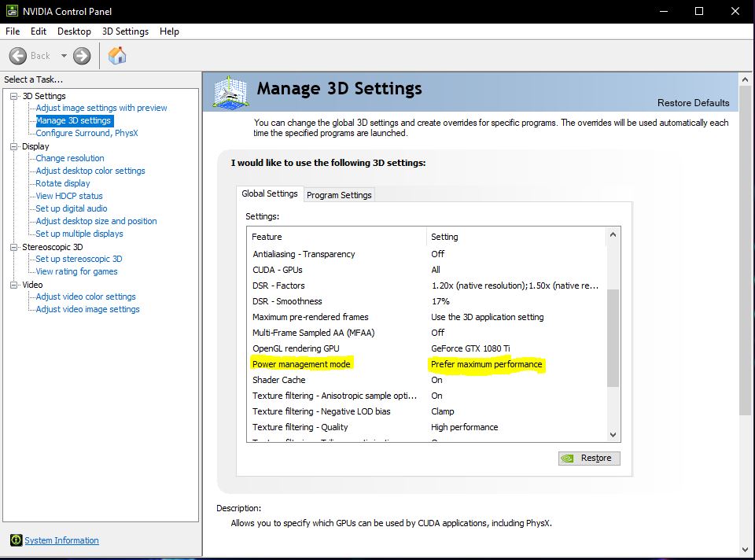Click the High performance setting value
The height and width of the screenshot is (560, 755).
point(465,427)
